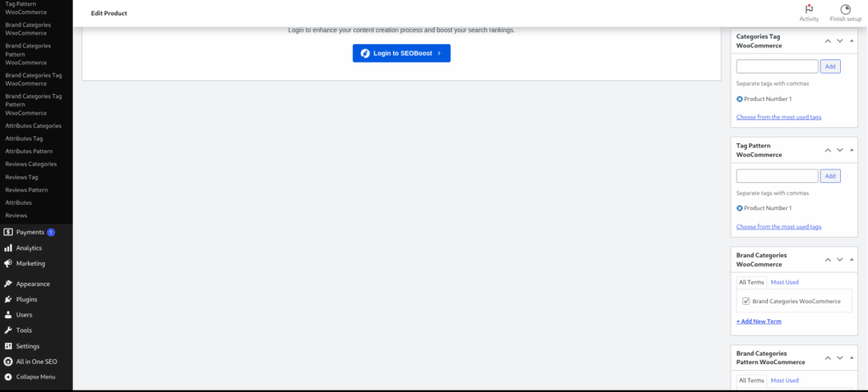Click Add button in Categories Tag WooCommerce
The image size is (868, 392).
pyautogui.click(x=831, y=66)
